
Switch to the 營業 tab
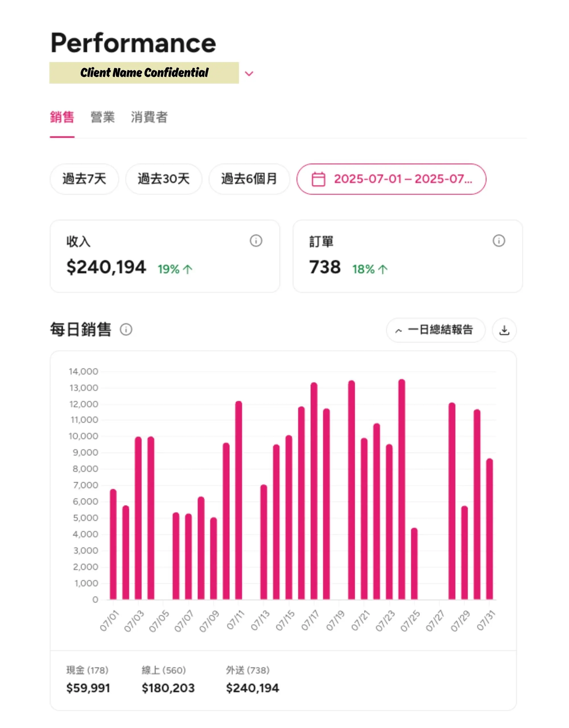point(103,117)
